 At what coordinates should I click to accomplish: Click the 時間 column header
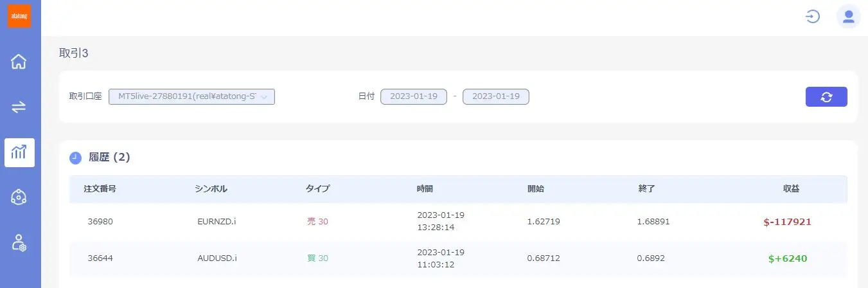pos(425,189)
